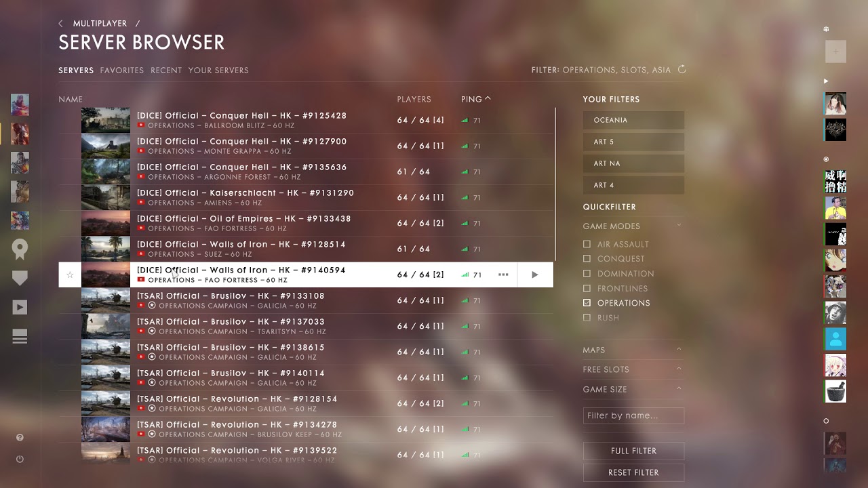Select Conquer Hell server #9127900
The image size is (868, 488).
306,146
